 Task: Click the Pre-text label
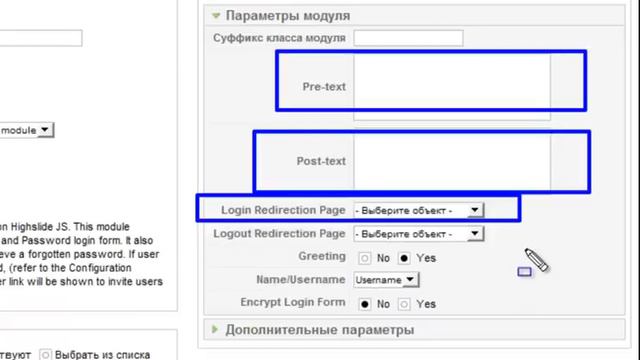point(324,87)
